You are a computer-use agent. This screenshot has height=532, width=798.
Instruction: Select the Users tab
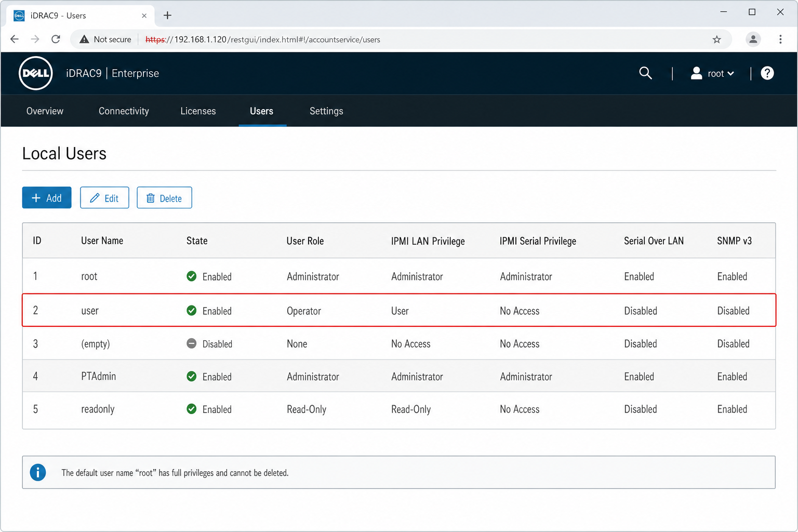[x=262, y=111]
